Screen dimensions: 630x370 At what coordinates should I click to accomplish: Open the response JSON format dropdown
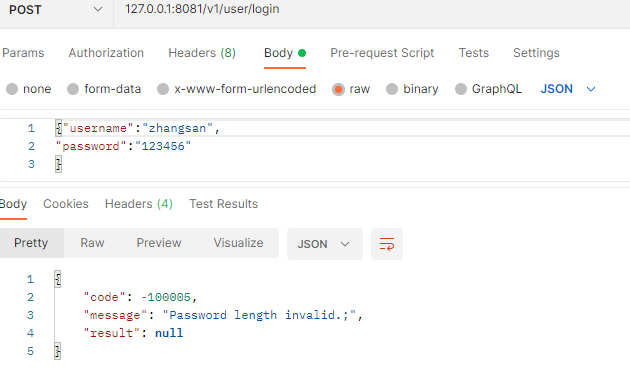coord(324,244)
